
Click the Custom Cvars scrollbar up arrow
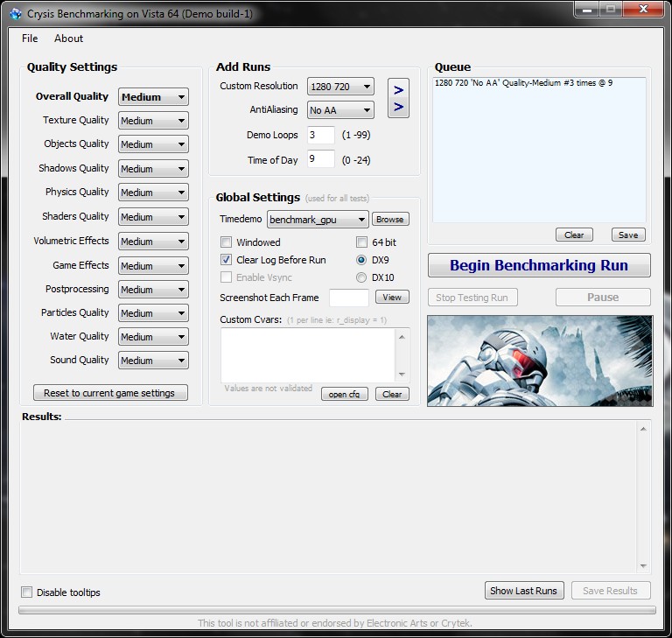(402, 337)
